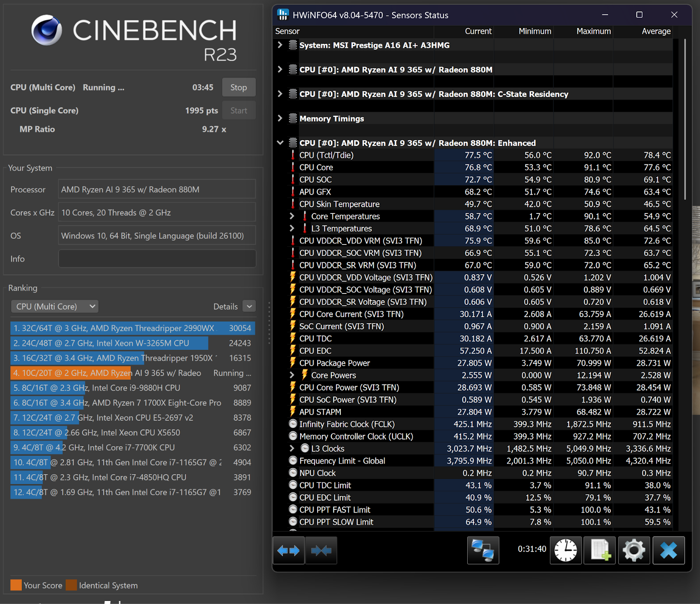
Task: Click the Average column header
Action: click(643, 31)
